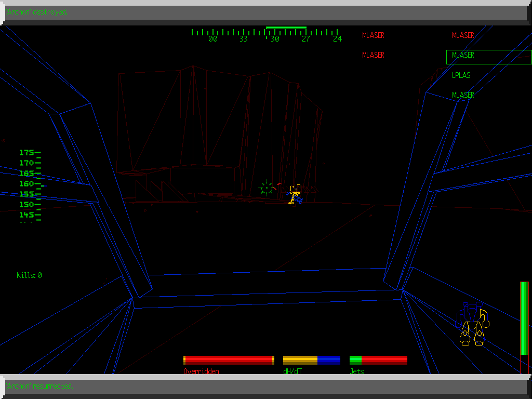Click the Jets fuel bar
This screenshot has height=399, width=532.
coord(378,360)
